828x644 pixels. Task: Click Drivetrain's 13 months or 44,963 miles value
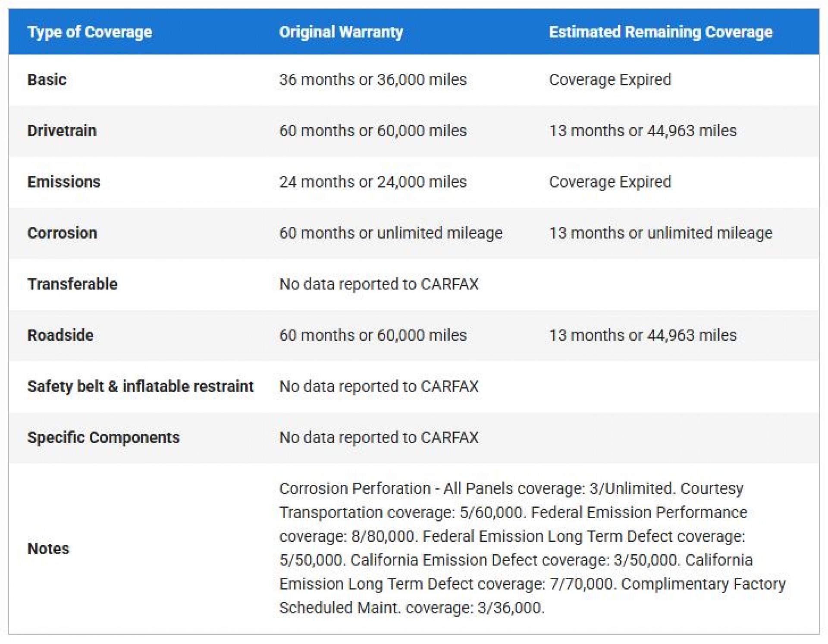coord(643,131)
